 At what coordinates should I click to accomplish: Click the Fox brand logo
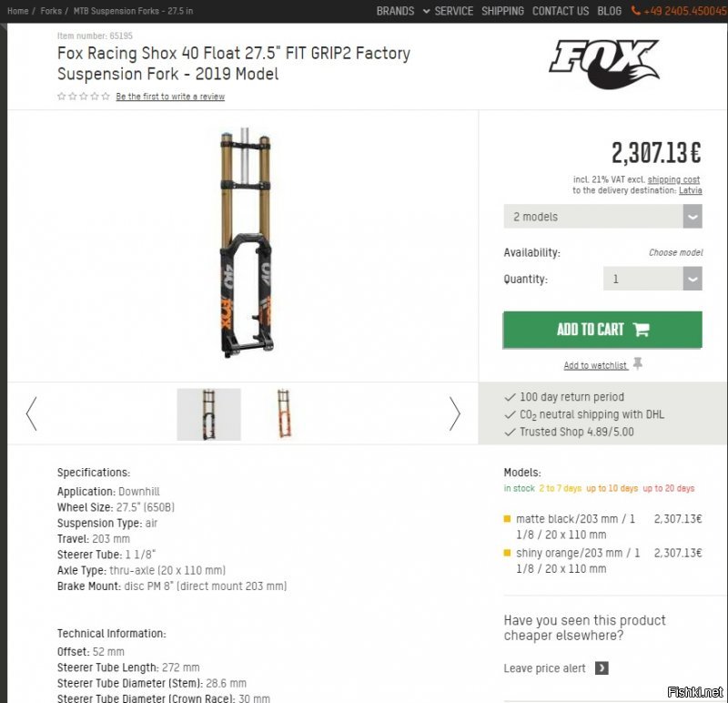tap(603, 64)
